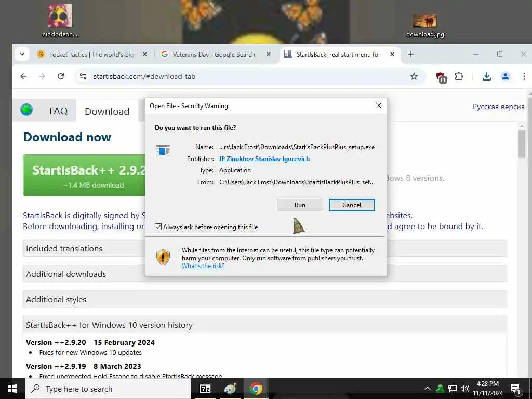Open the ad blocker extension icon
This screenshot has width=532, height=399.
tap(441, 77)
